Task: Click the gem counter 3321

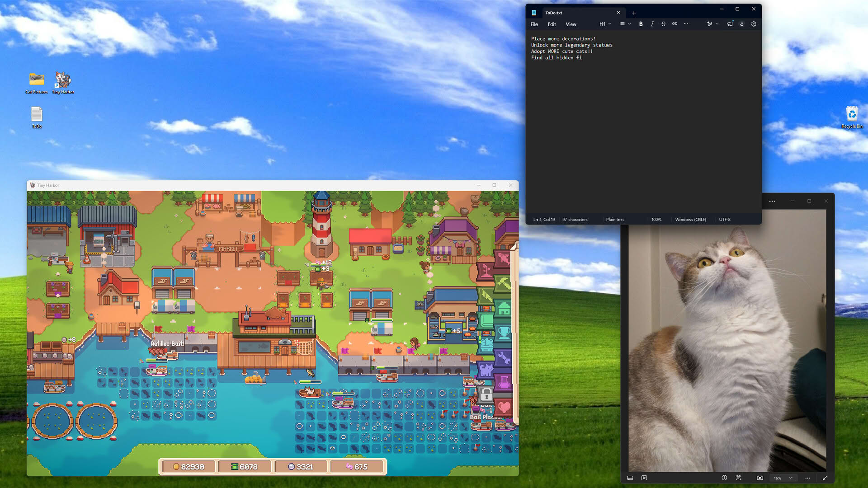Action: [301, 467]
